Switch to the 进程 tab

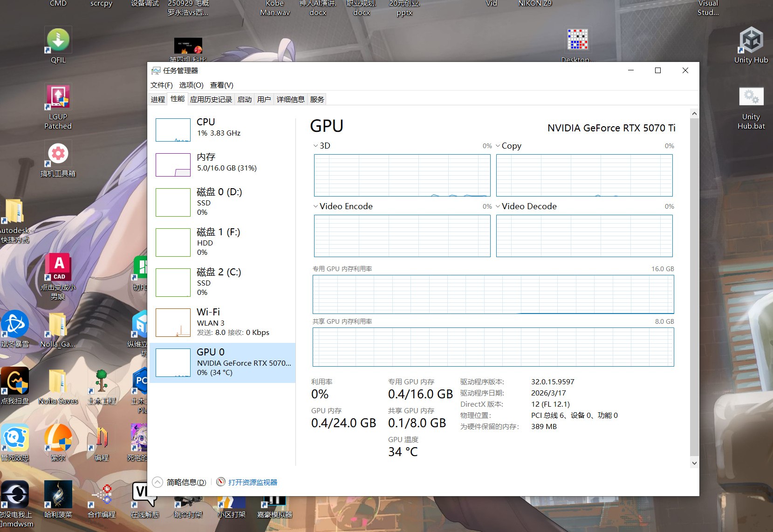tap(157, 99)
